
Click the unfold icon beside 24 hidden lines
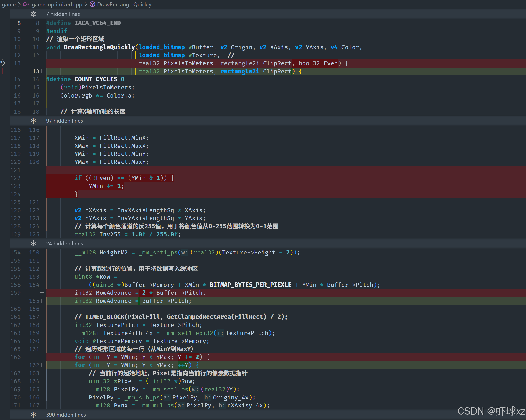[x=33, y=243]
